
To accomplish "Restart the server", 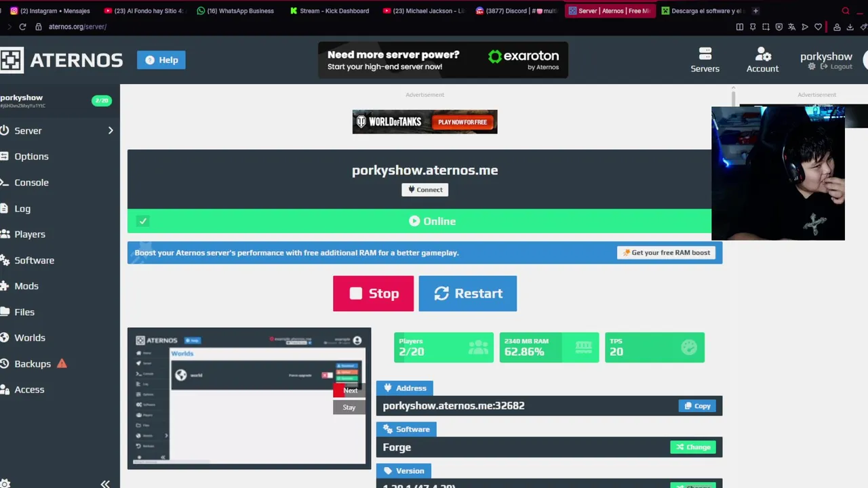I will coord(468,293).
